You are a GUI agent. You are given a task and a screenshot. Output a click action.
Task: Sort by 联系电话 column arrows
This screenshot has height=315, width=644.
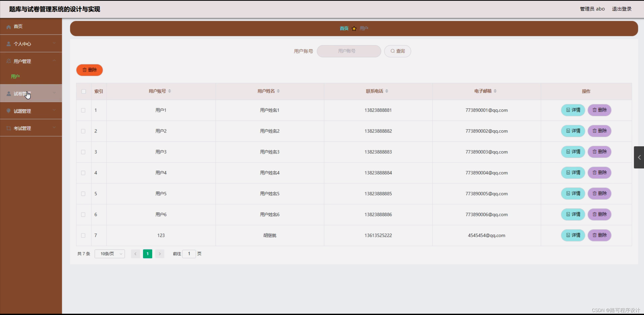click(387, 91)
